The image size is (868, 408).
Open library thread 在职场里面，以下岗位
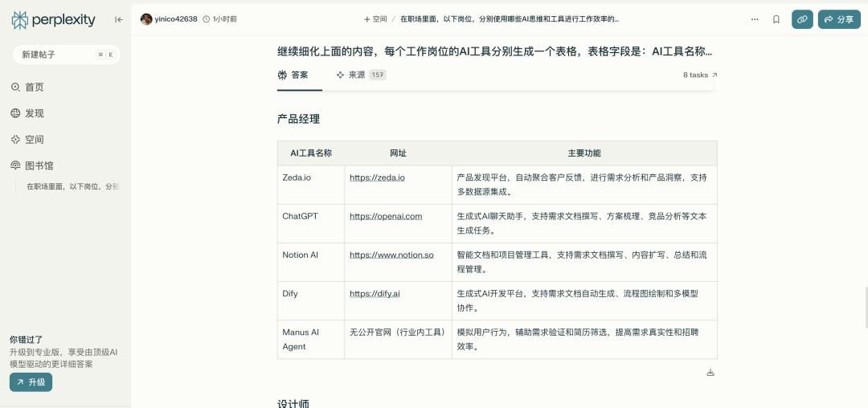(x=72, y=186)
